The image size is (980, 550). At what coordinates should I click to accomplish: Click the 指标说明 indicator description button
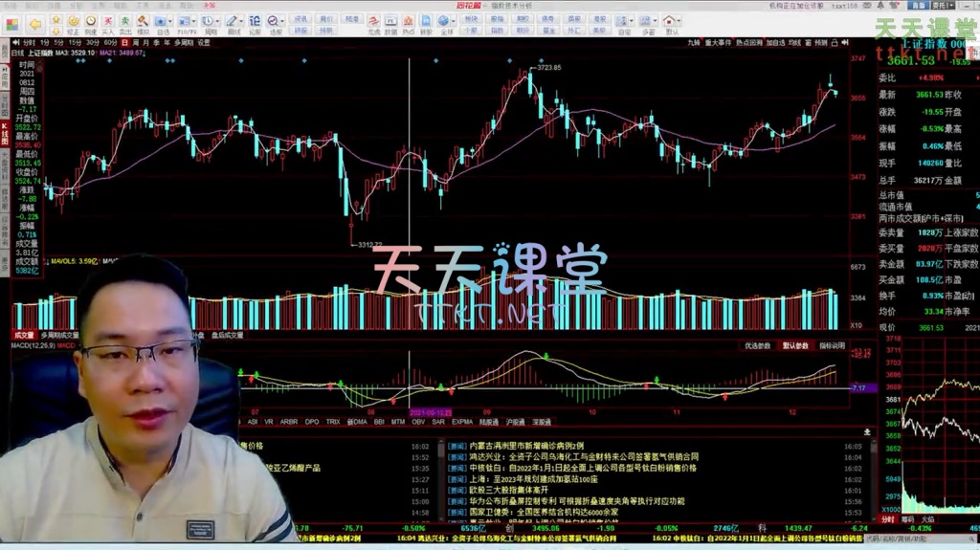(x=831, y=345)
